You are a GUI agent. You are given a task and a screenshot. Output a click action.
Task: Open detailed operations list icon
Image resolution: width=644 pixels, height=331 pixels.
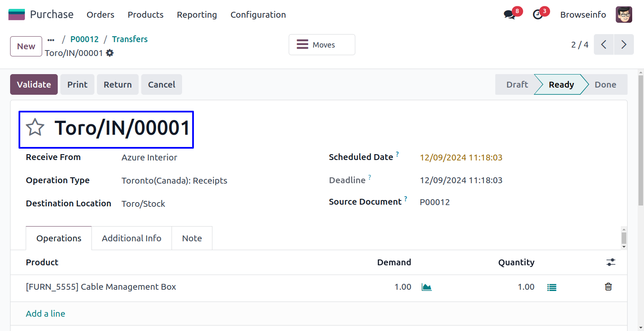coord(552,287)
